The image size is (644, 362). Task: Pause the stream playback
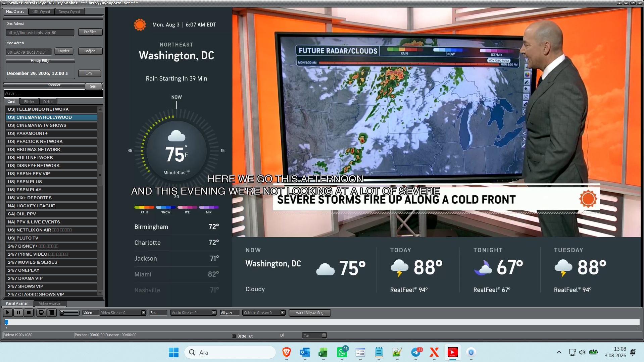pyautogui.click(x=18, y=313)
